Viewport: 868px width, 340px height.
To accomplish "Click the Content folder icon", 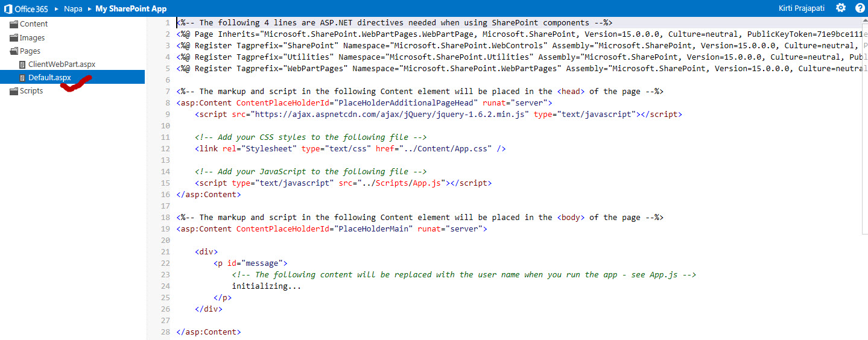I will [14, 24].
